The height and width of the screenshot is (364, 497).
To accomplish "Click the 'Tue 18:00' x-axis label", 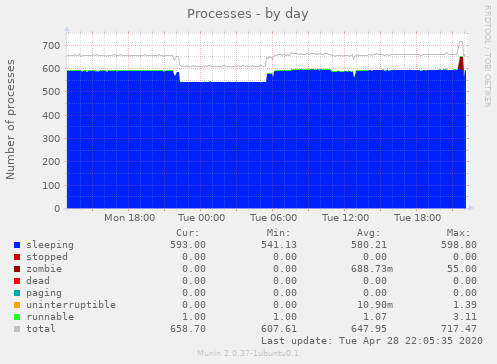I will [417, 218].
